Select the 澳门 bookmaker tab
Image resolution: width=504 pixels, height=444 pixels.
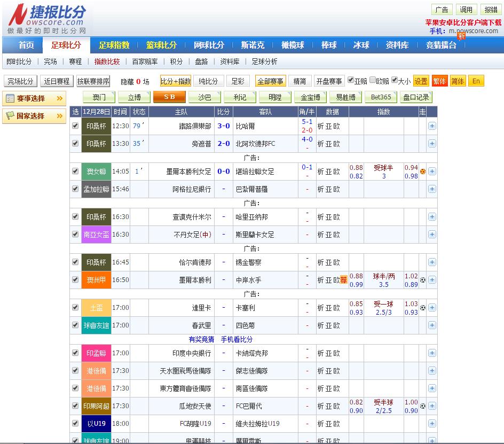pyautogui.click(x=99, y=97)
